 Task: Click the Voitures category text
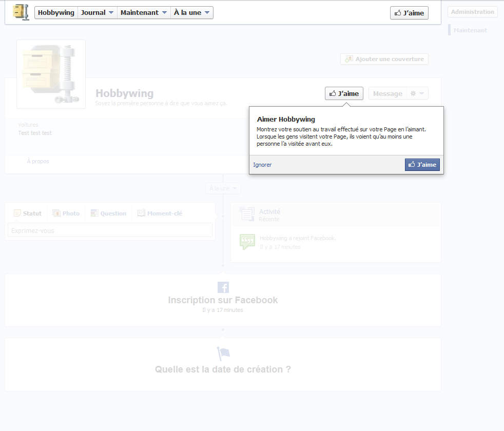coord(28,125)
